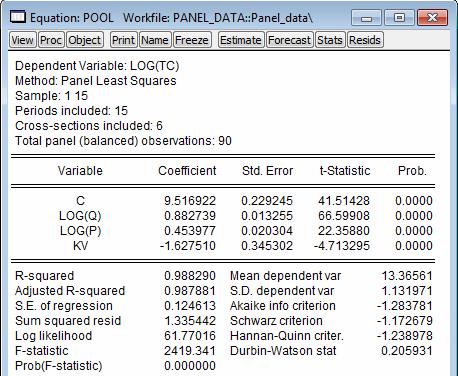This screenshot has height=376, width=458.
Task: Click the Durbin-Watson stat value
Action: point(406,351)
